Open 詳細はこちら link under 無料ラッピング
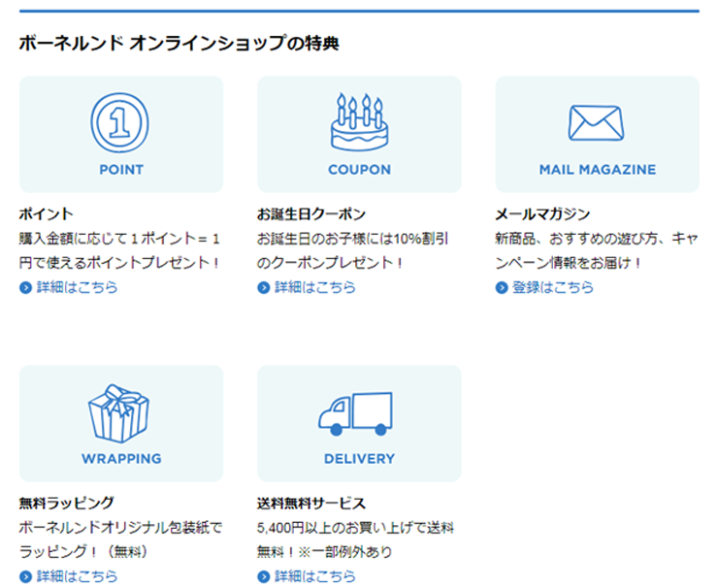The image size is (718, 588). click(78, 577)
